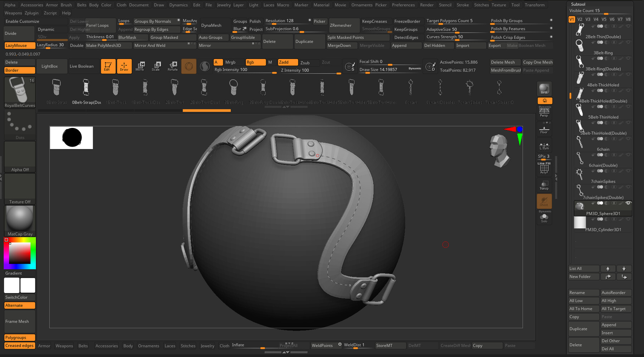This screenshot has width=644, height=357.
Task: Toggle visibility eye of PM3D_Sphere3D1
Action: 628,203
